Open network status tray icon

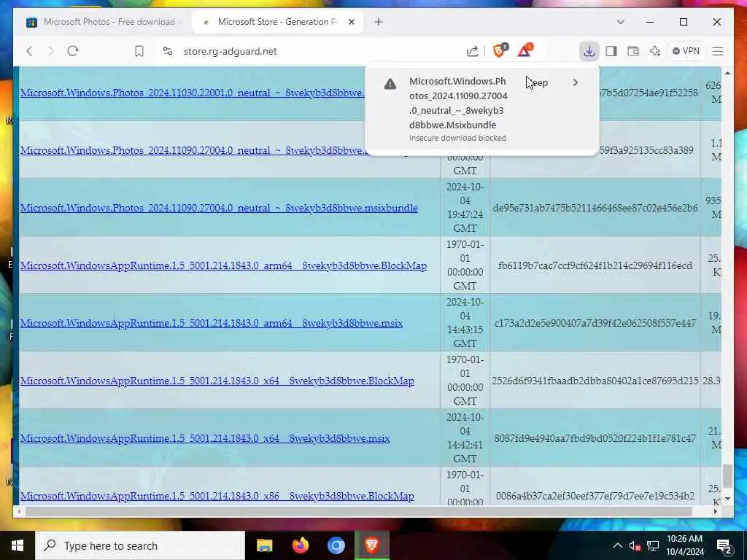click(653, 545)
